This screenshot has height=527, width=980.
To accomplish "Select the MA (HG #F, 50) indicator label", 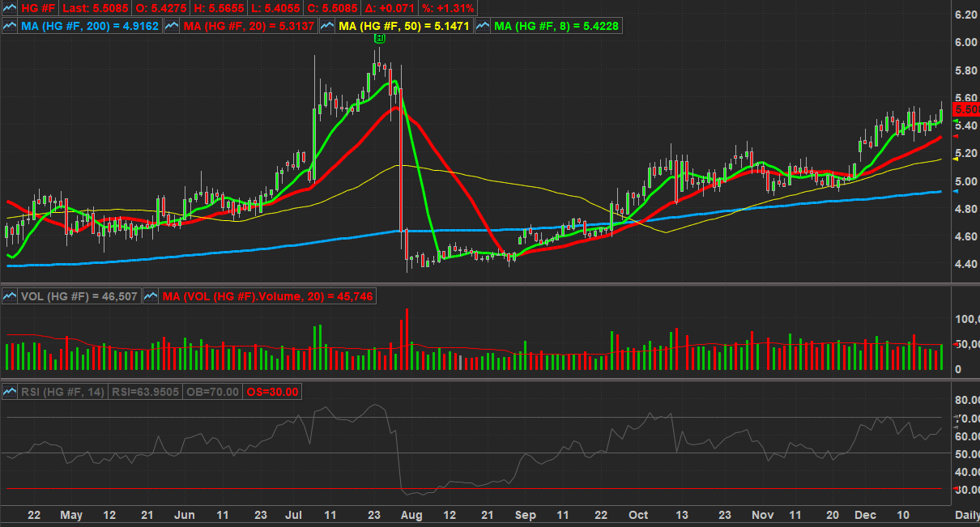I will 403,26.
